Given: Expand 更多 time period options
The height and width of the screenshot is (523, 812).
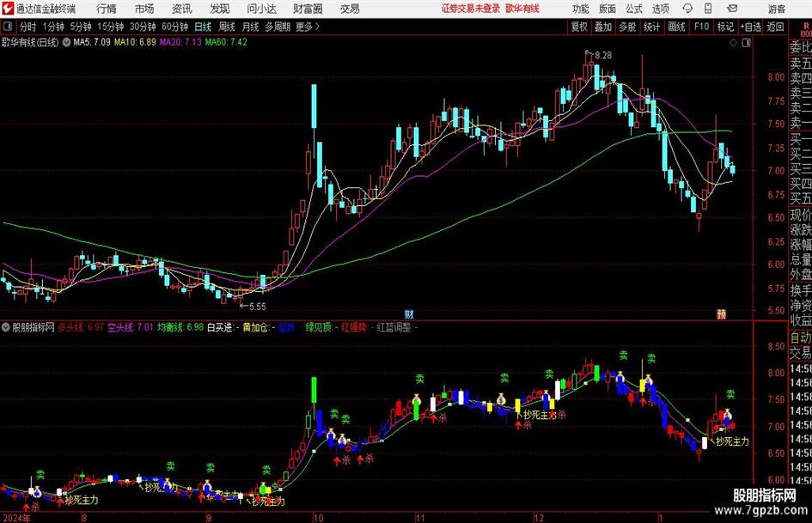Looking at the screenshot, I should pos(308,27).
